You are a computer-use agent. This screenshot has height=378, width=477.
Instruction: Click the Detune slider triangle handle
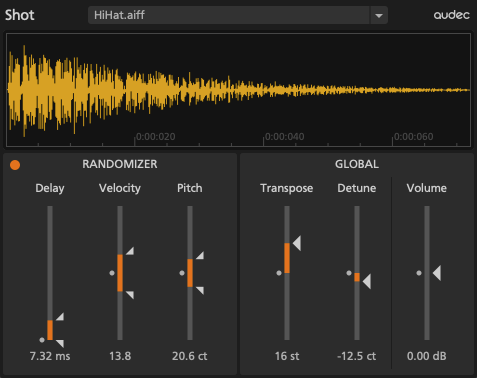tap(367, 281)
